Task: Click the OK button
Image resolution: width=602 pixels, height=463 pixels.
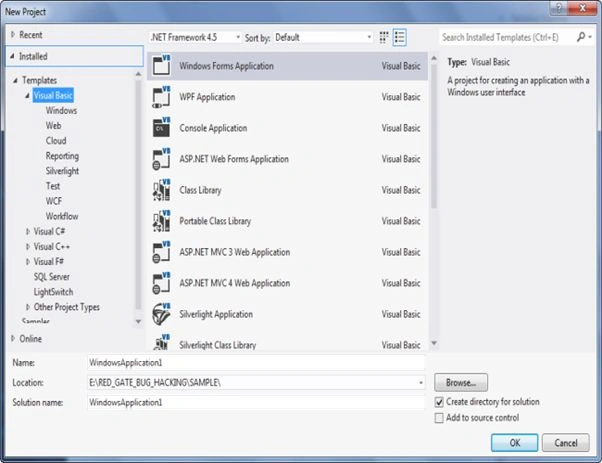Action: (x=514, y=443)
